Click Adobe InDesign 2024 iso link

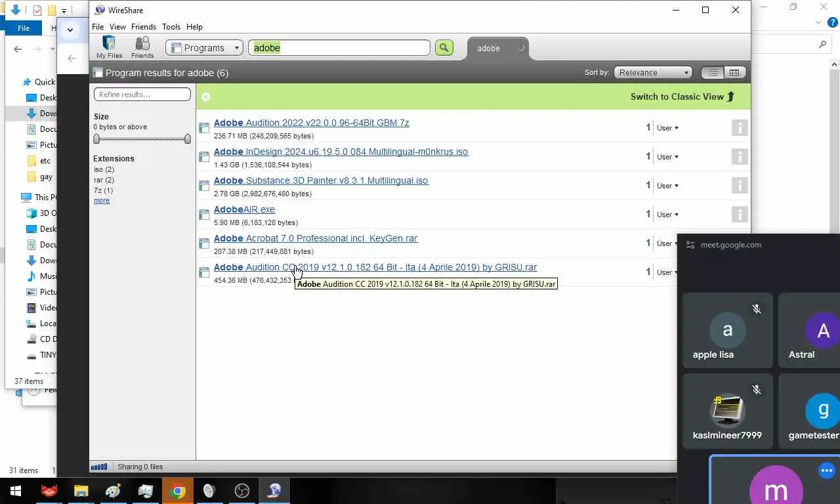click(341, 152)
